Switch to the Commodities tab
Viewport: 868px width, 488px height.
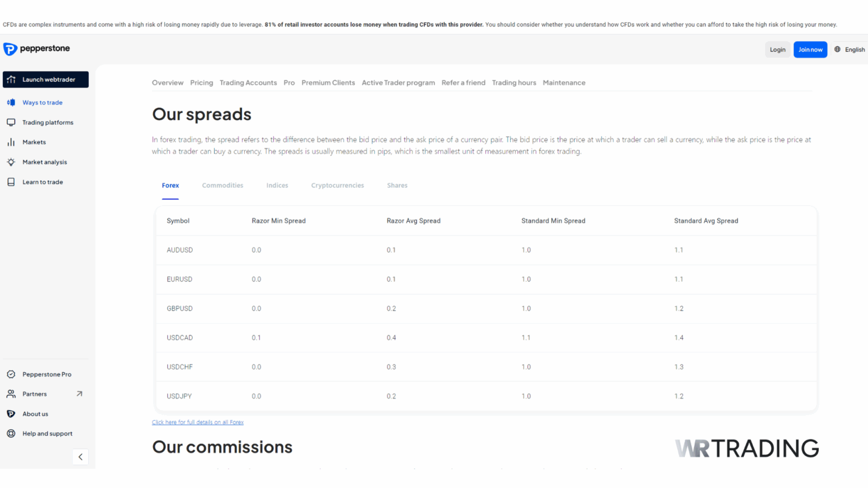click(222, 185)
